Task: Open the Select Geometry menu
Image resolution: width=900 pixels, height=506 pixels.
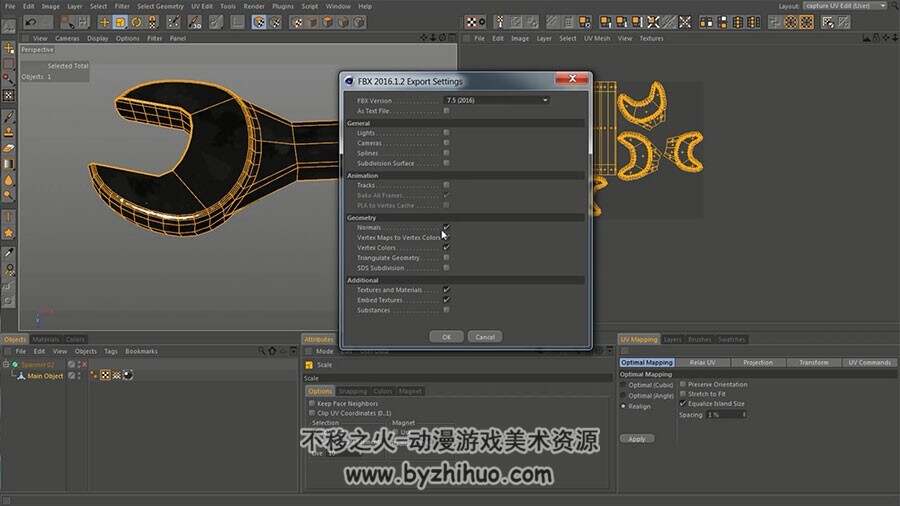Action: (160, 6)
